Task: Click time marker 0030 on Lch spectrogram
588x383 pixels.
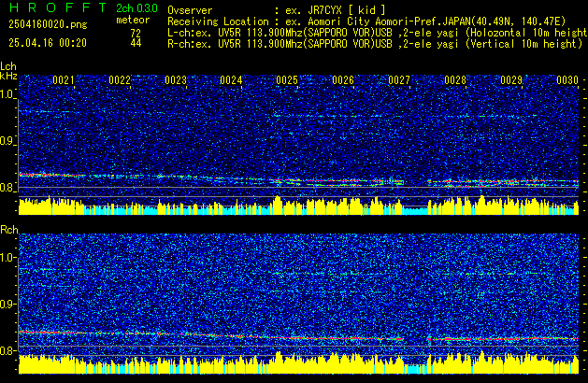Action: [x=567, y=80]
